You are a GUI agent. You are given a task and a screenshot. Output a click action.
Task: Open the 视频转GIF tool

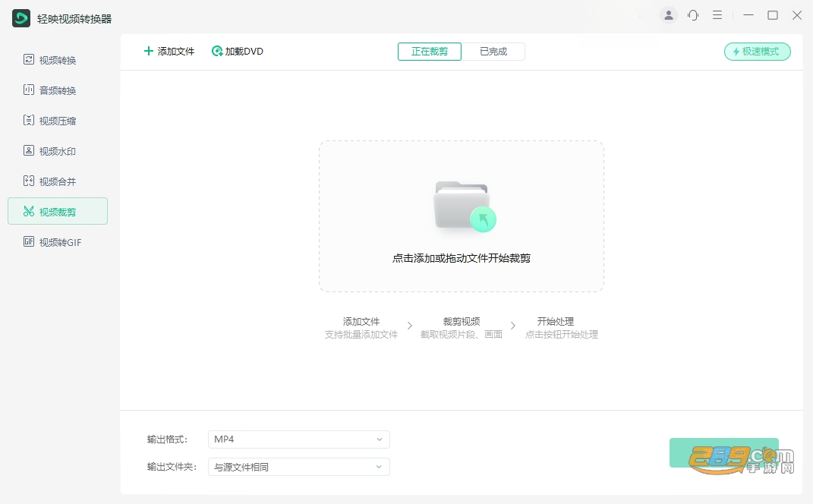click(x=50, y=242)
